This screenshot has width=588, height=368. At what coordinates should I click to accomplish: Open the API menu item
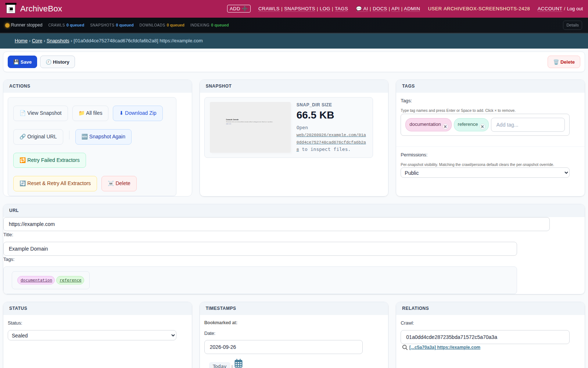[x=395, y=9]
